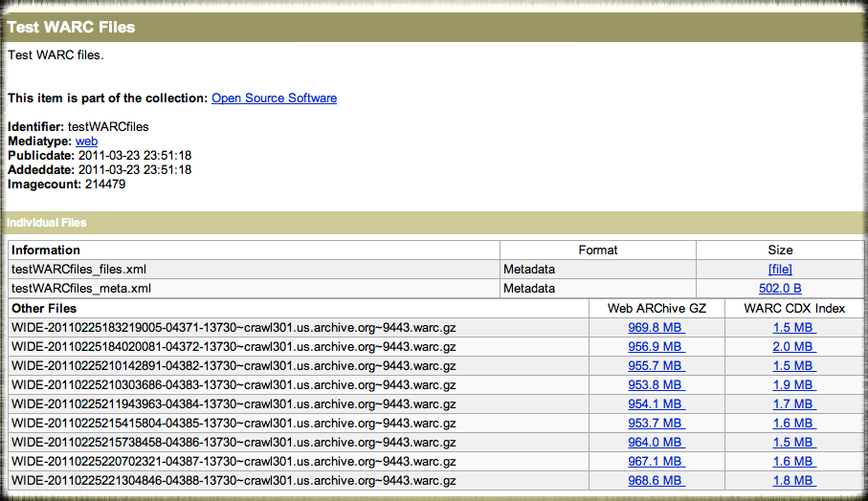Click the Other Files table header
868x501 pixels.
tap(44, 308)
